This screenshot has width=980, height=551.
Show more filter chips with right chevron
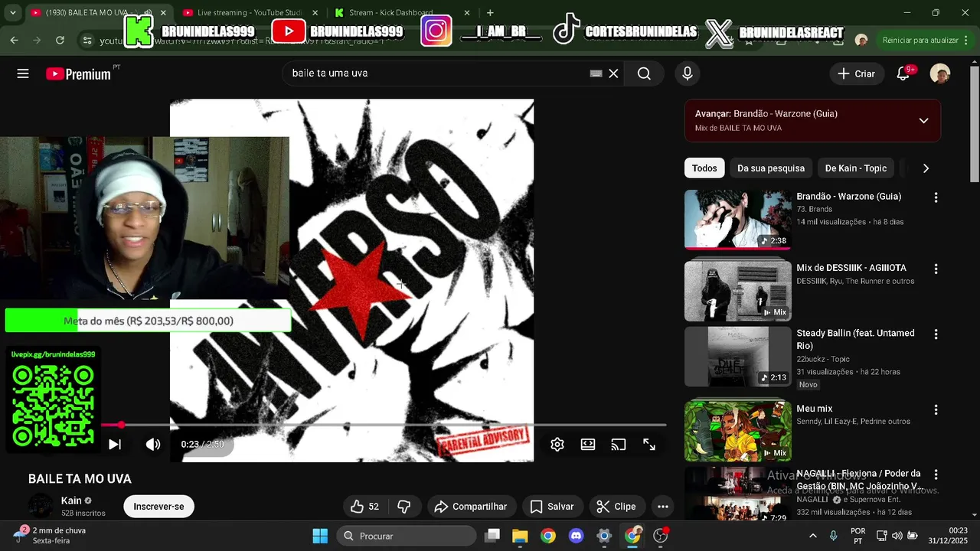pos(926,168)
